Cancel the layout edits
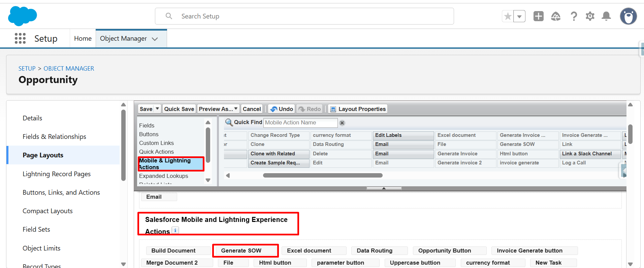Screen dimensions: 644x268 (252, 109)
